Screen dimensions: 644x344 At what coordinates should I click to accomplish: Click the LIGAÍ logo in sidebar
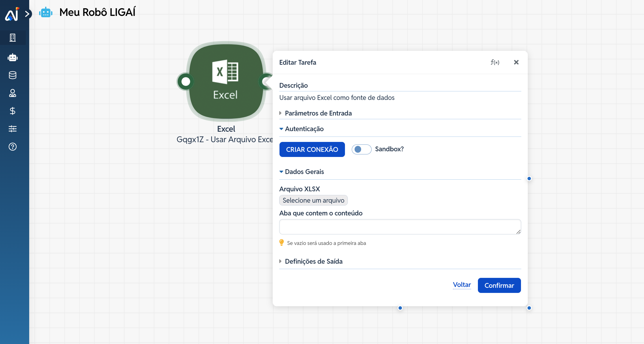pyautogui.click(x=12, y=14)
